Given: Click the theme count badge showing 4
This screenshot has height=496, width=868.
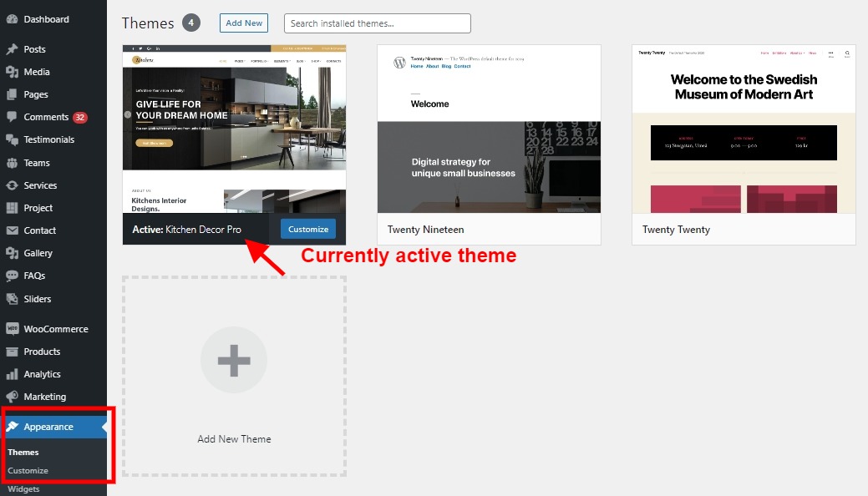Looking at the screenshot, I should coord(191,23).
